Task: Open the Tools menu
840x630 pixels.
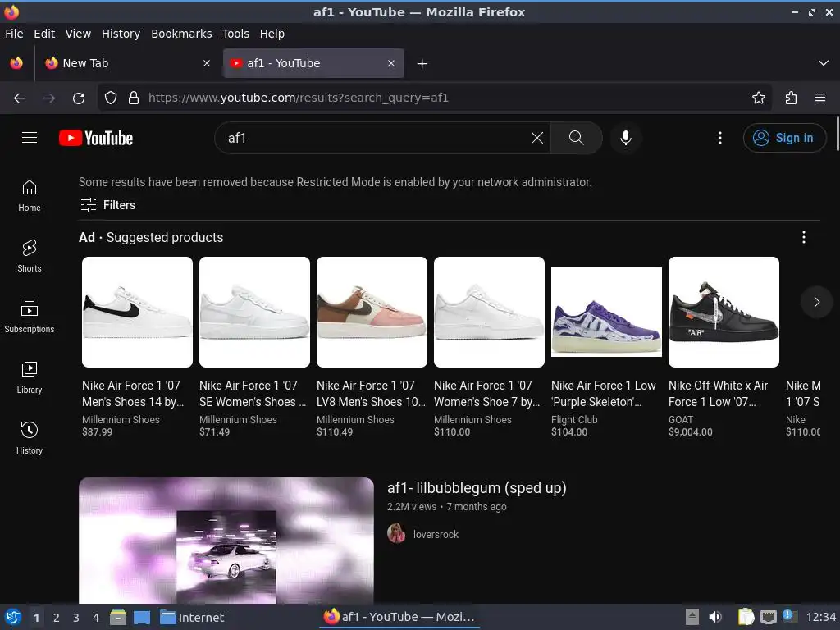Action: point(235,34)
